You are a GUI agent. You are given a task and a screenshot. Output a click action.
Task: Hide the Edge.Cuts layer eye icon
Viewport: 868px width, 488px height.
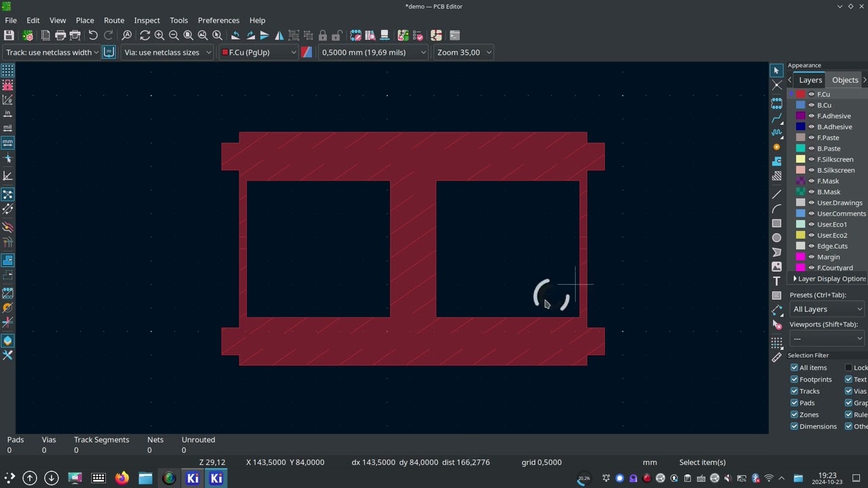coord(811,246)
